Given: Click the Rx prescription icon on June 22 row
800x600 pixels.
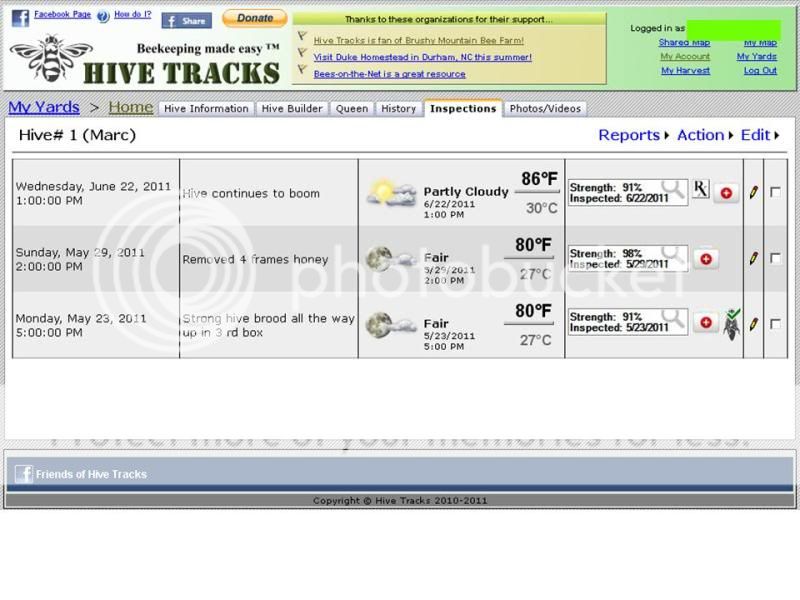Looking at the screenshot, I should [x=702, y=190].
